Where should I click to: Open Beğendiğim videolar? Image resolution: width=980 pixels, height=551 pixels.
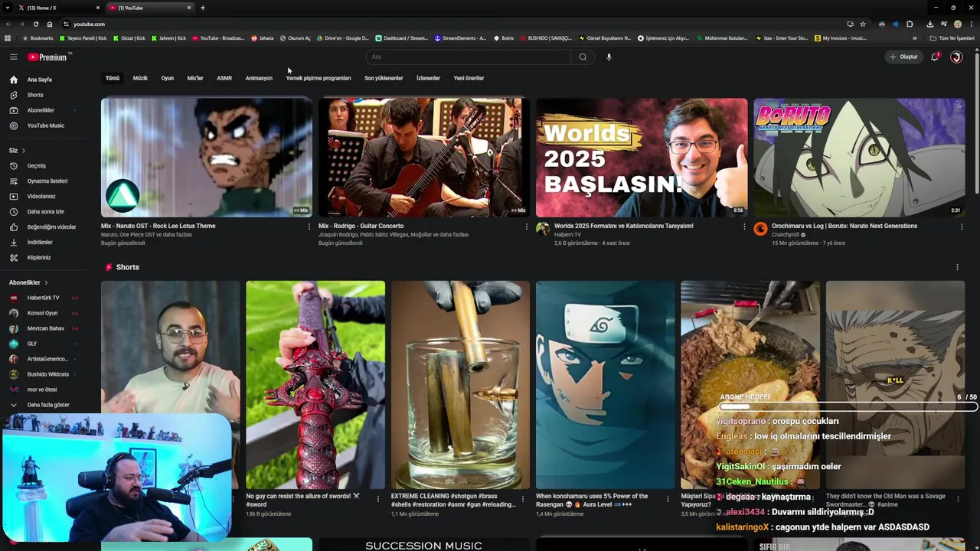click(x=51, y=227)
